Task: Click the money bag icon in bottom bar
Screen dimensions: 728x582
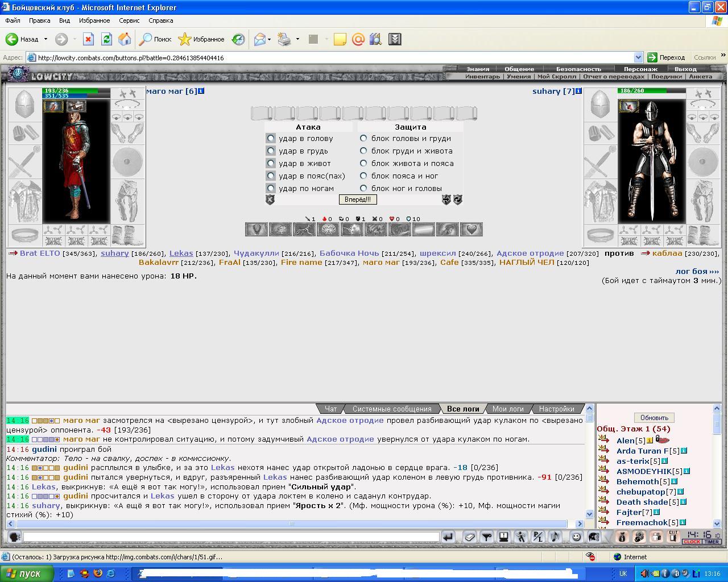Action: click(x=622, y=537)
